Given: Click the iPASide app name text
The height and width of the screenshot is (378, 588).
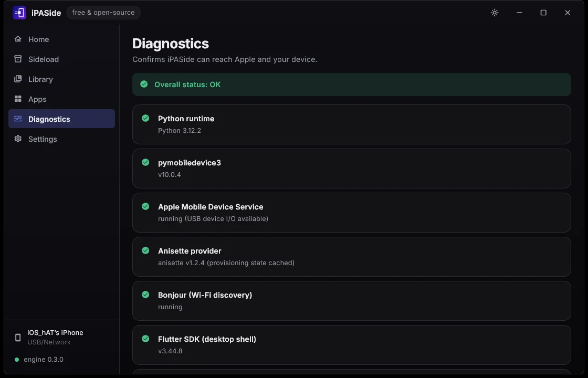Looking at the screenshot, I should [46, 13].
